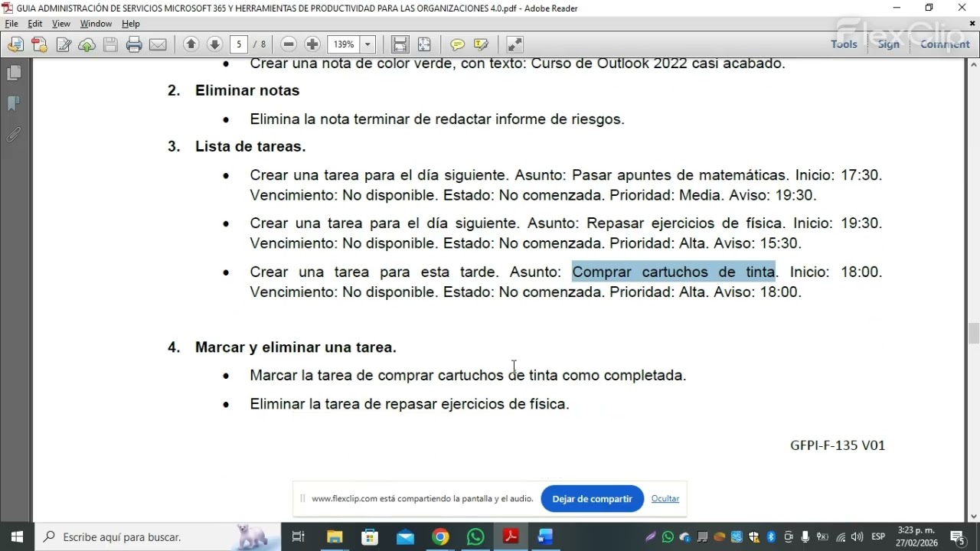Image resolution: width=980 pixels, height=551 pixels.
Task: Go to previous page with up arrow
Action: click(x=191, y=44)
